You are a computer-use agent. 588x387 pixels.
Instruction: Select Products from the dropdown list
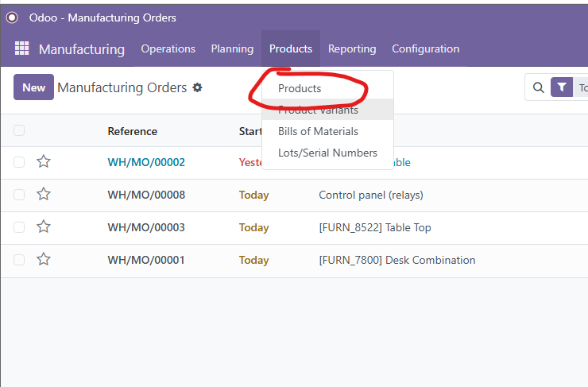click(300, 88)
